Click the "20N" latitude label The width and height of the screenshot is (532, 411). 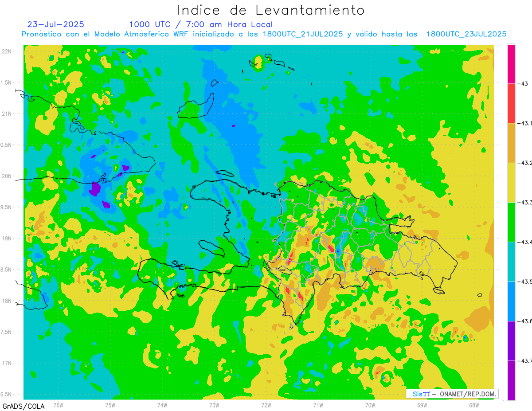pyautogui.click(x=7, y=176)
